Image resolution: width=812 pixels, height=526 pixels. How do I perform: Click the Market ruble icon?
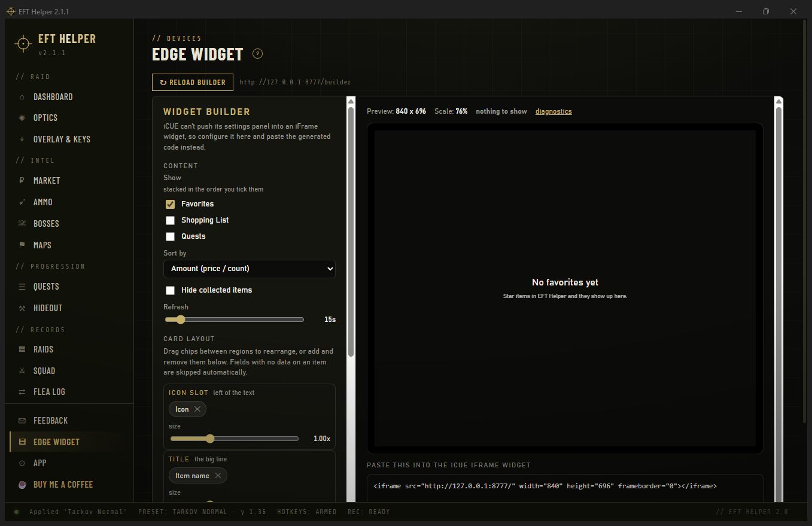tap(22, 181)
